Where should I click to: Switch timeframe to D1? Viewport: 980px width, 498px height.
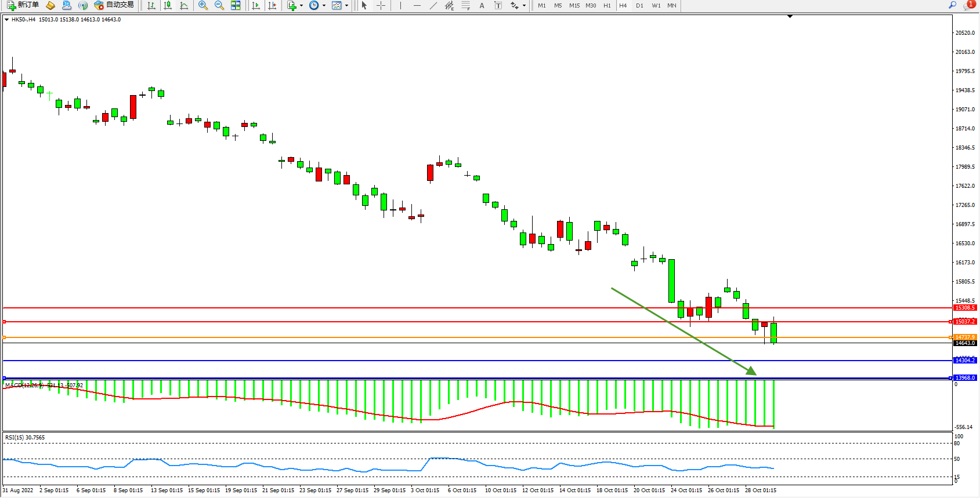pyautogui.click(x=639, y=5)
